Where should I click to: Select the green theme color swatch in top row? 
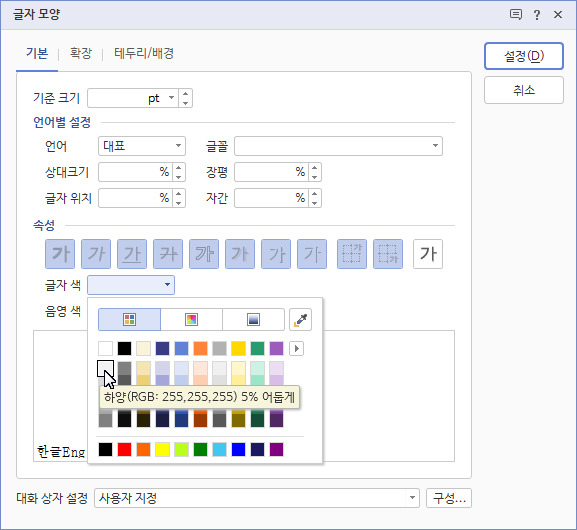[x=258, y=349]
